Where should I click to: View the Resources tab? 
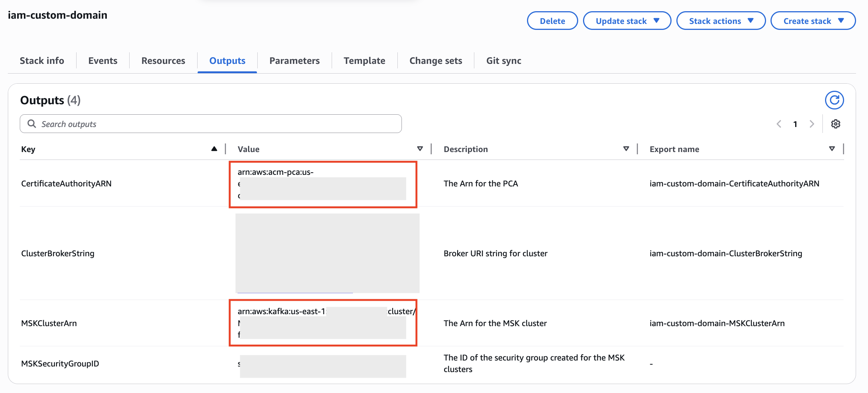(163, 61)
